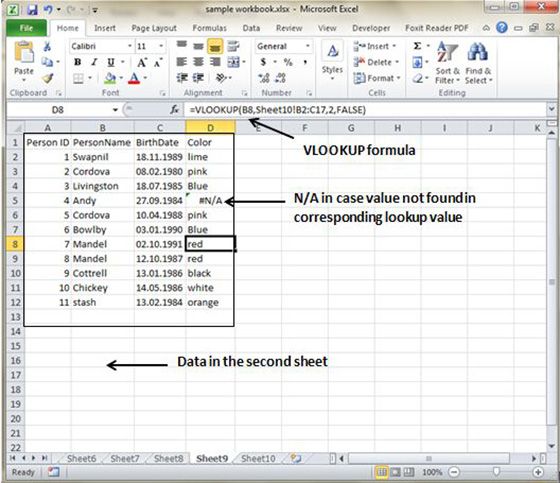Click the Copy icon in Clipboard group
This screenshot has width=560, height=483.
(47, 62)
